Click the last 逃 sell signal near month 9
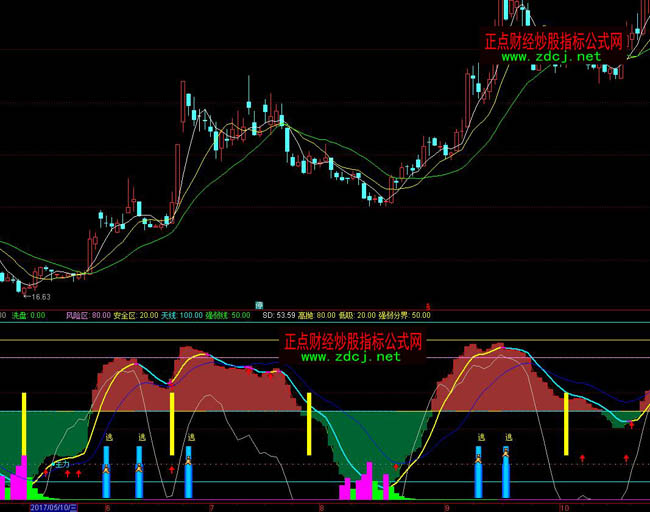The width and height of the screenshot is (650, 512). (x=508, y=438)
